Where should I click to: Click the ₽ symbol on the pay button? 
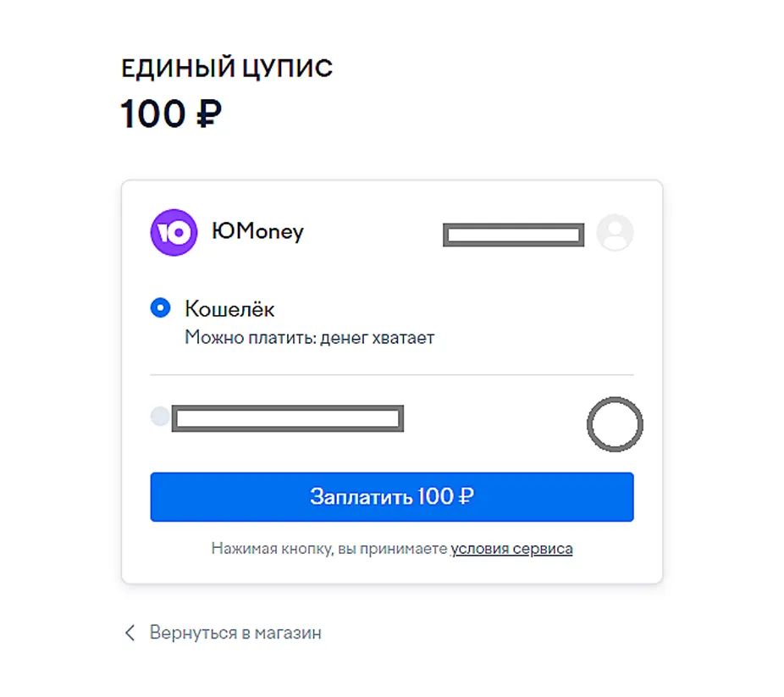(466, 497)
